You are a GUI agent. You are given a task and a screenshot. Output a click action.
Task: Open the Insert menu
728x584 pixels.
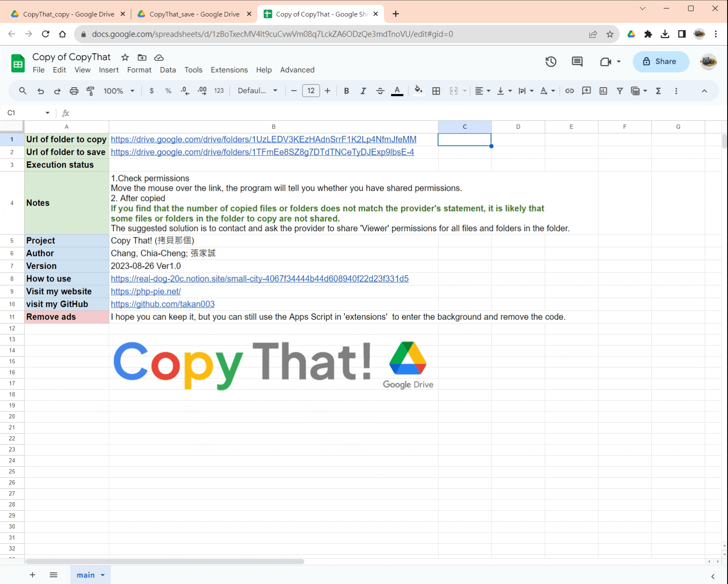click(109, 70)
